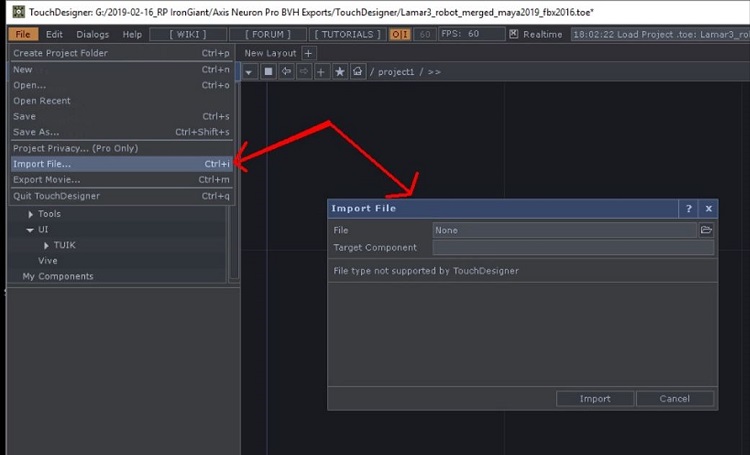Click the star bookmark icon

click(x=340, y=72)
